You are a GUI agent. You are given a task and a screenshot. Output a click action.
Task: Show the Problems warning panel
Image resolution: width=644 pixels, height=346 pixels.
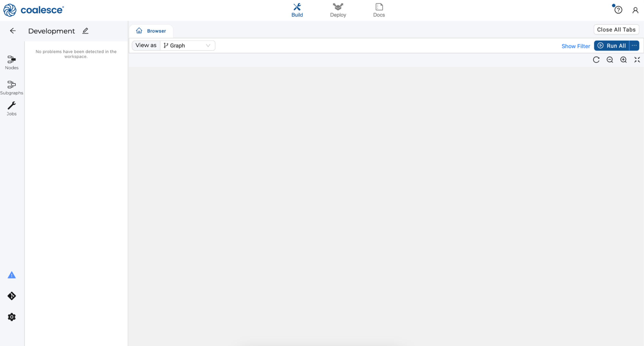pyautogui.click(x=12, y=275)
